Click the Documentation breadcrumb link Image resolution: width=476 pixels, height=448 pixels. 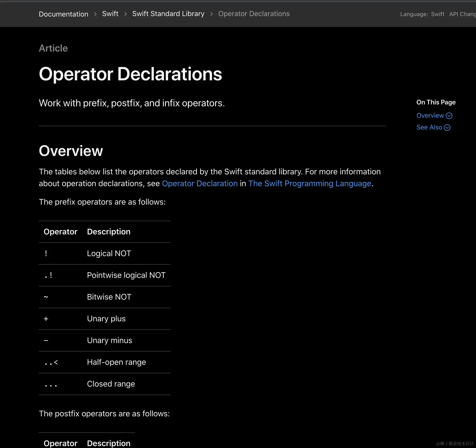coord(63,14)
